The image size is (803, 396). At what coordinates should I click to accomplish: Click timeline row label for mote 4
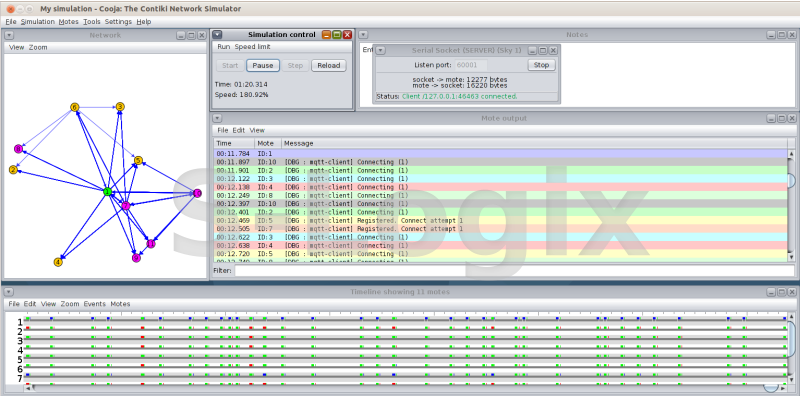click(20, 350)
